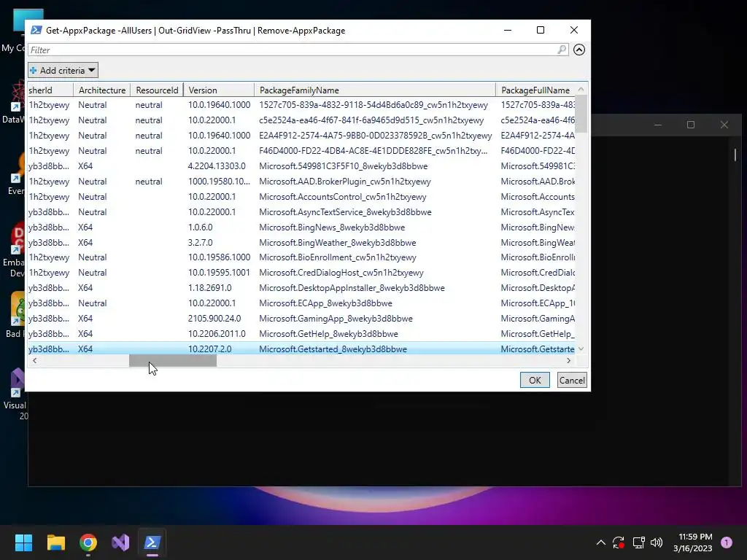Sort by the Architecture column header
The height and width of the screenshot is (560, 747).
[102, 90]
